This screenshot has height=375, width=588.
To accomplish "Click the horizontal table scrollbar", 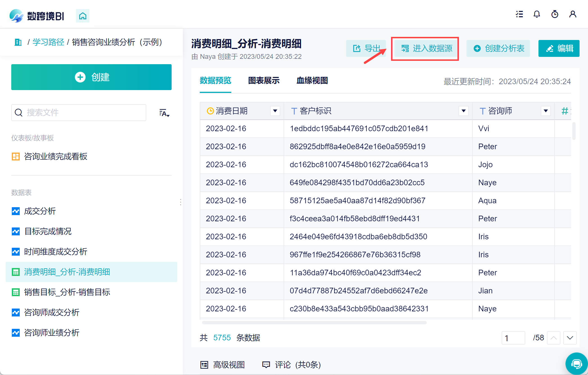I will click(x=314, y=323).
